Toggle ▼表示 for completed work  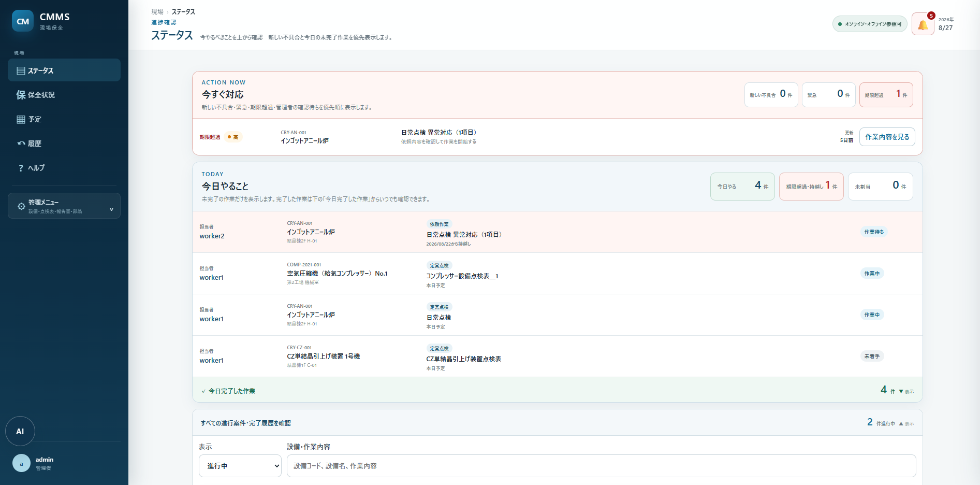coord(906,392)
